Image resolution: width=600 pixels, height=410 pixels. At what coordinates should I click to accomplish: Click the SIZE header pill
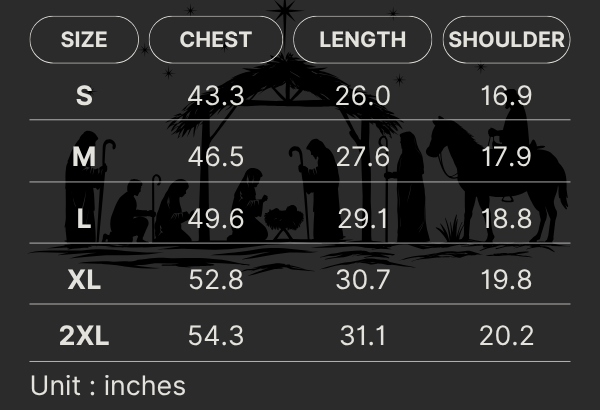84,41
